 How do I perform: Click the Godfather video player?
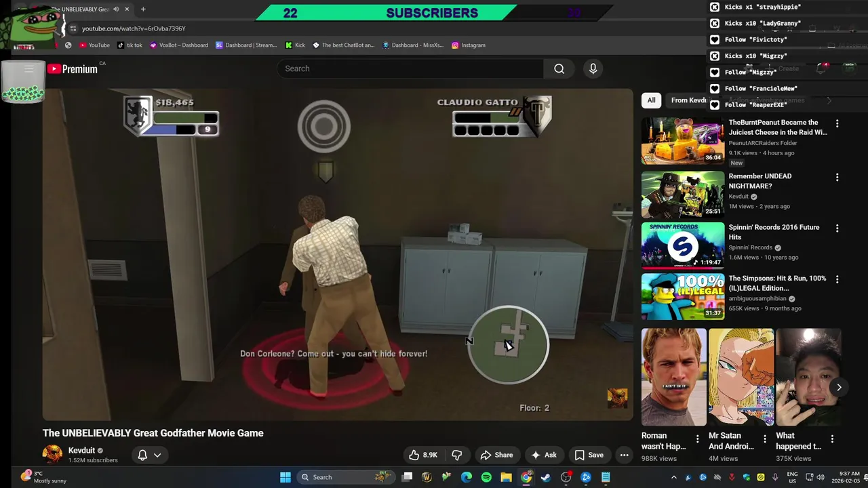click(x=338, y=254)
